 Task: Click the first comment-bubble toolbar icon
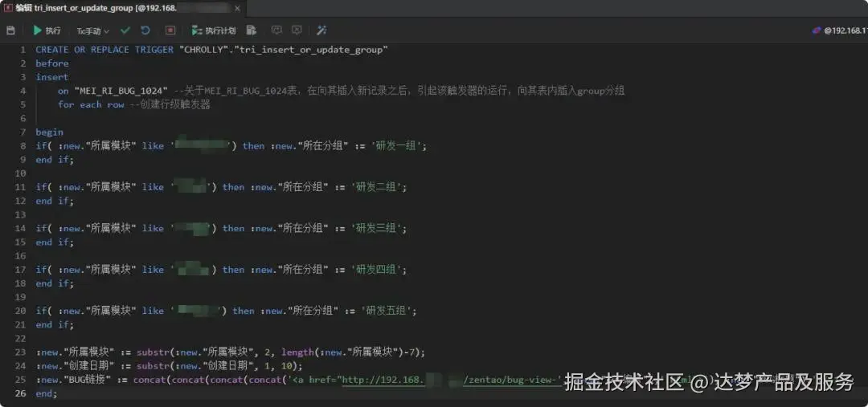pos(276,31)
